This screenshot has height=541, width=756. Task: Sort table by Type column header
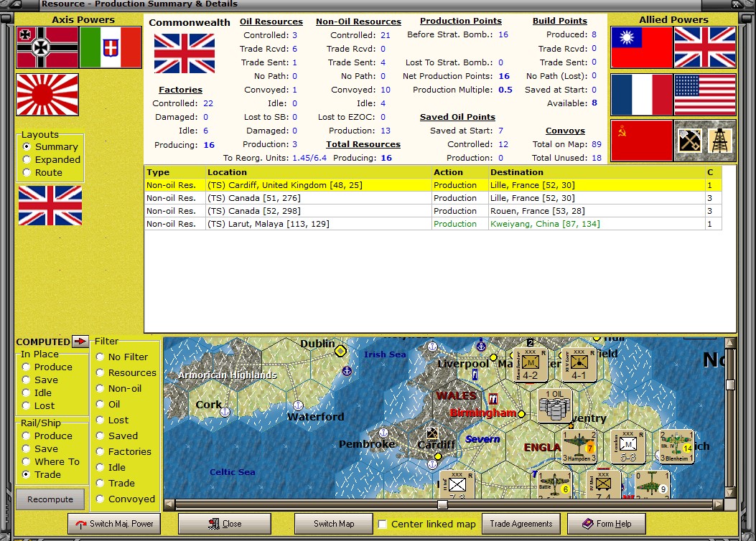[x=175, y=172]
